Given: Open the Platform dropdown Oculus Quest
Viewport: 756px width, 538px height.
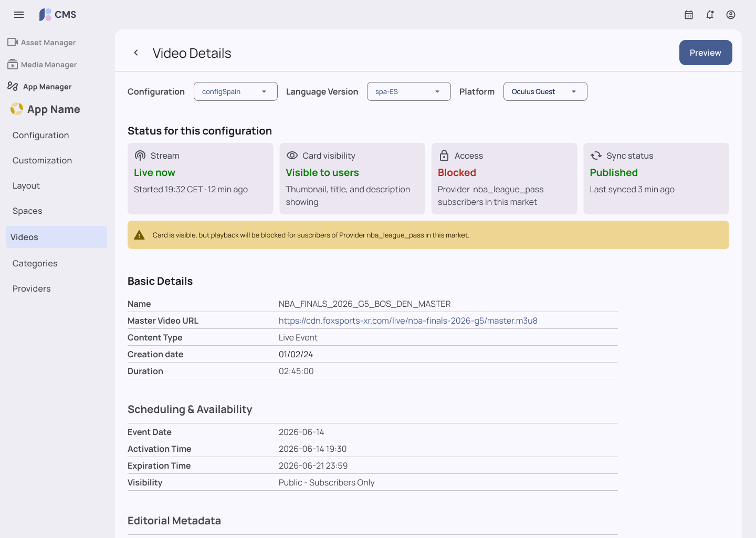Looking at the screenshot, I should [545, 91].
